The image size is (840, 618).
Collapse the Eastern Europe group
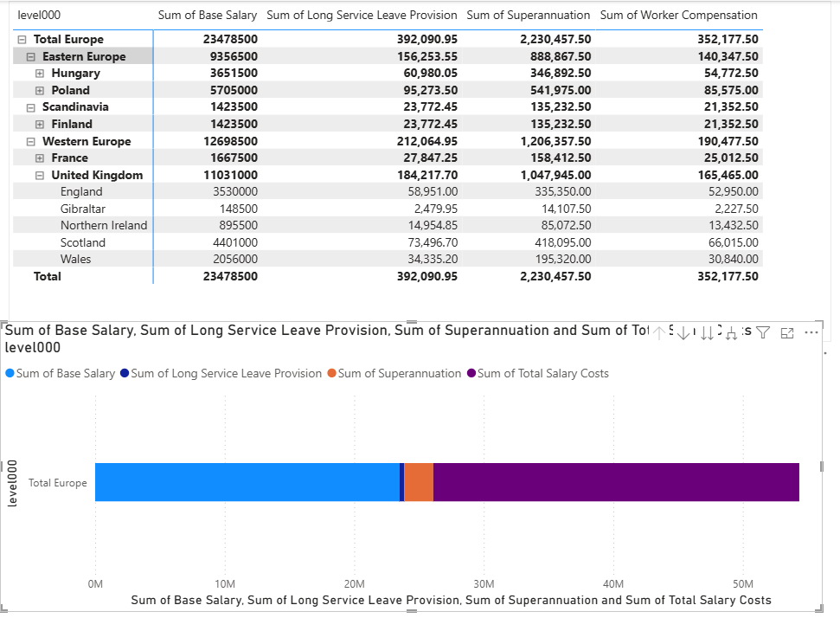(x=31, y=57)
